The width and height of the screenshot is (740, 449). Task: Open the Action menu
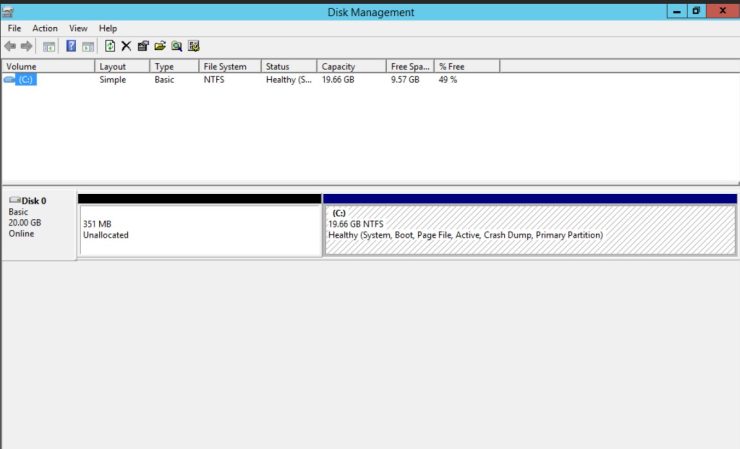45,28
